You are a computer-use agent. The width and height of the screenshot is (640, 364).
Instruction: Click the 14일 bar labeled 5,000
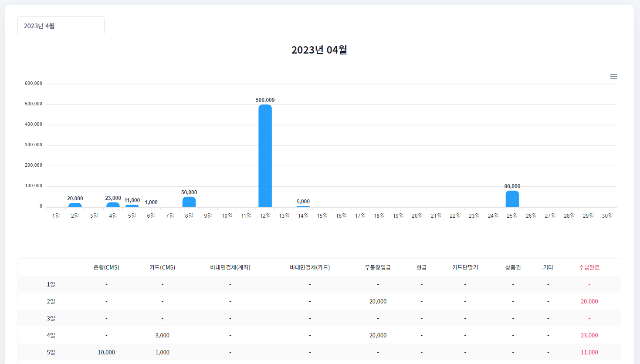tap(303, 206)
